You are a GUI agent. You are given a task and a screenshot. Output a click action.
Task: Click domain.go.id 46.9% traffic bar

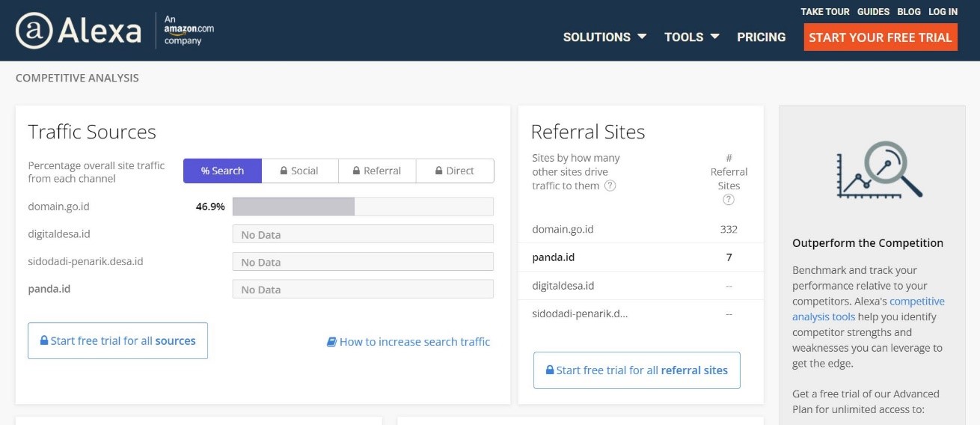[363, 207]
